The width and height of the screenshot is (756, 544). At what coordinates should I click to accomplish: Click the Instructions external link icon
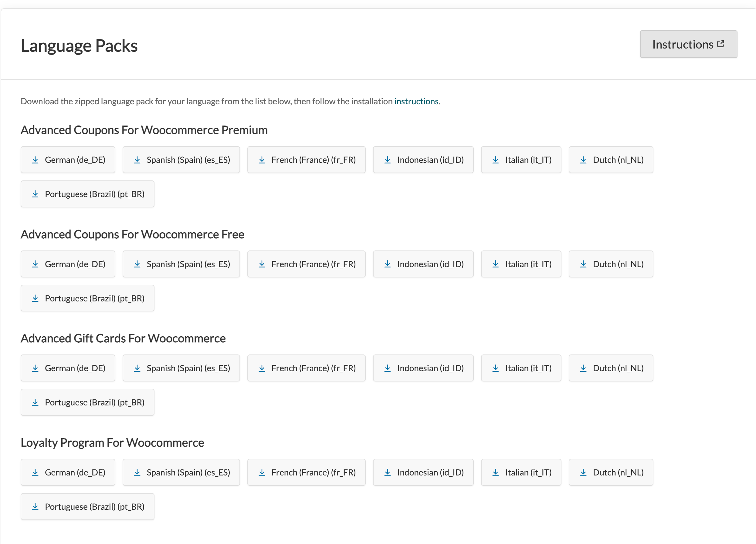(x=721, y=44)
